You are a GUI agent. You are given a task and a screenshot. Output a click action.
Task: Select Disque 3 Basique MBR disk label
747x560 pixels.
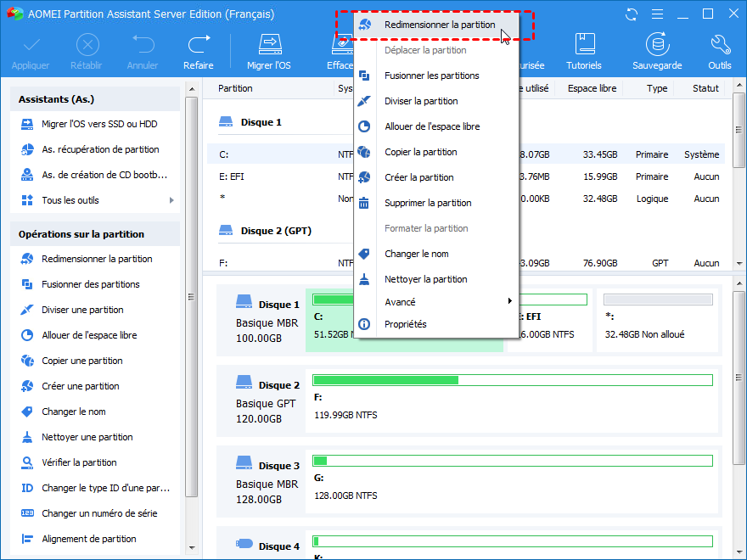pos(267,482)
